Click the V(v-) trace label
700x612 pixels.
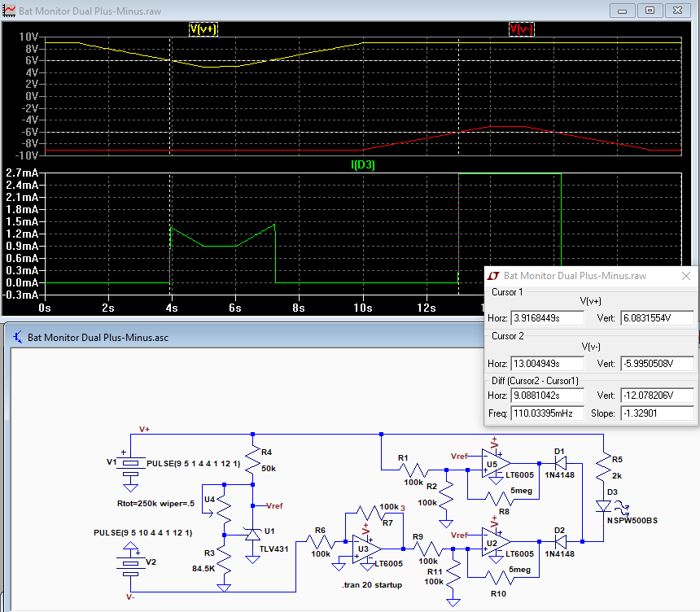tap(522, 29)
